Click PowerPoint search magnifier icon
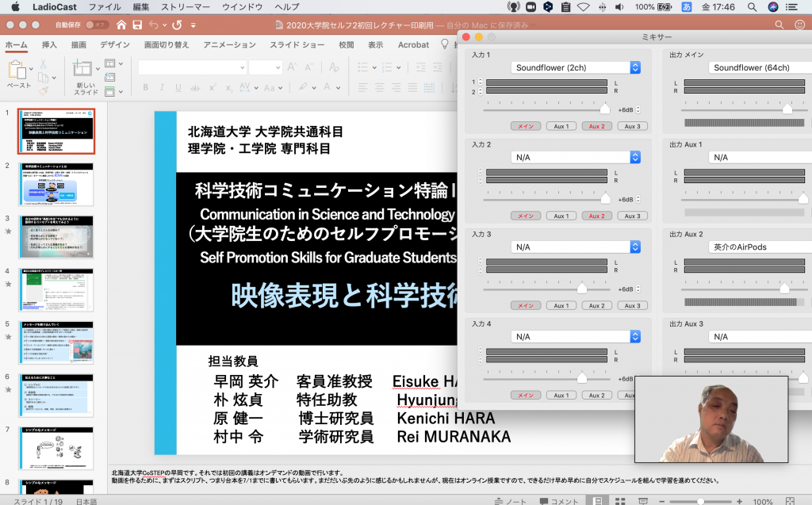 tap(779, 25)
